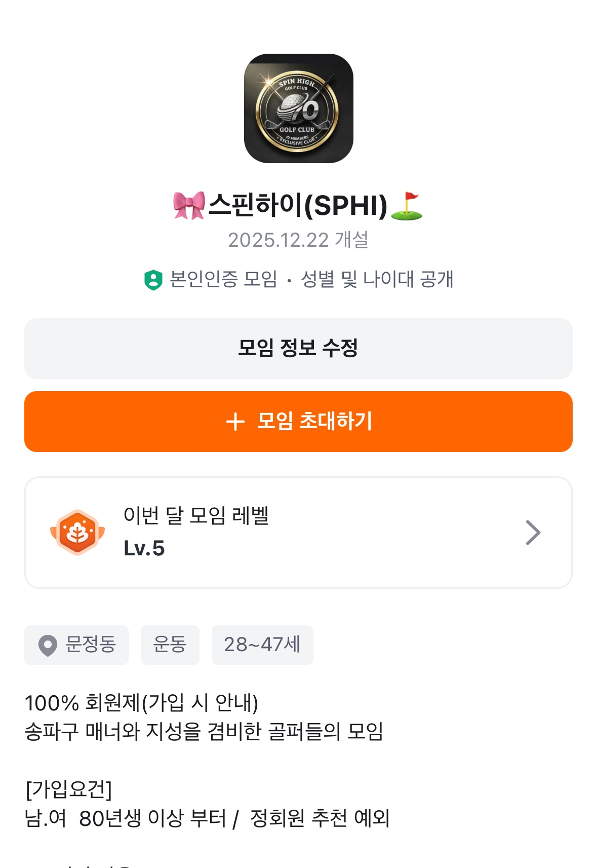Screen dimensions: 597x868
Task: Open group level details via the right chevron
Action: coord(533,533)
